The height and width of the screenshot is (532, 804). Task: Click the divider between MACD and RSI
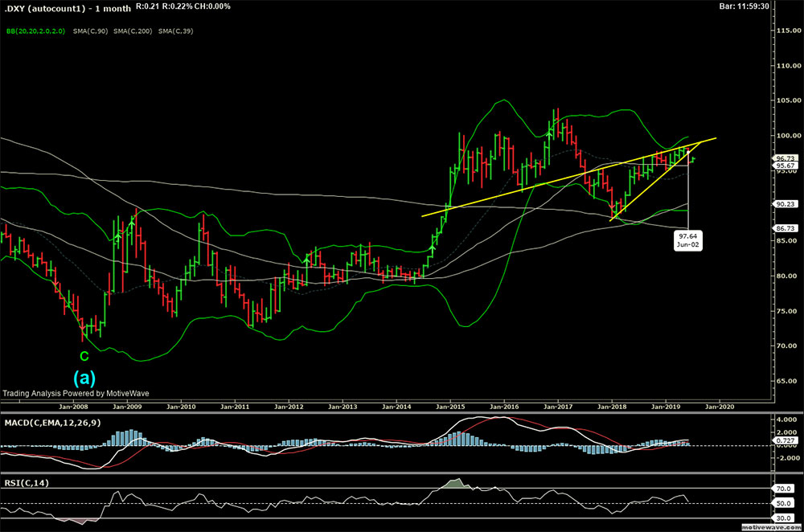click(x=402, y=475)
